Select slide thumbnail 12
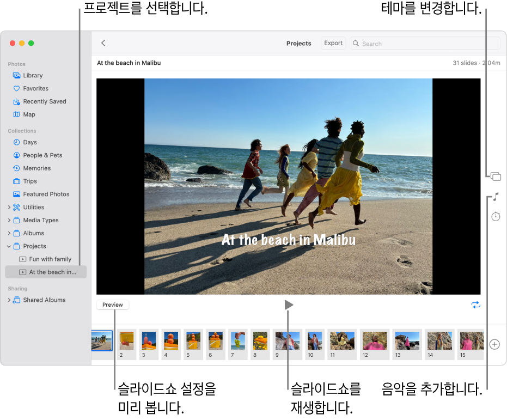Viewport: 507px width, 420px height. (x=375, y=344)
